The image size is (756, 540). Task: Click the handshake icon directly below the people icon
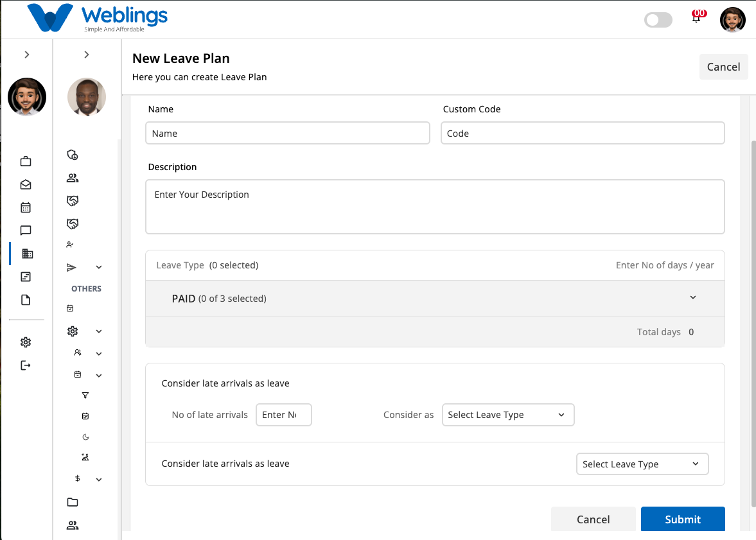pos(73,200)
